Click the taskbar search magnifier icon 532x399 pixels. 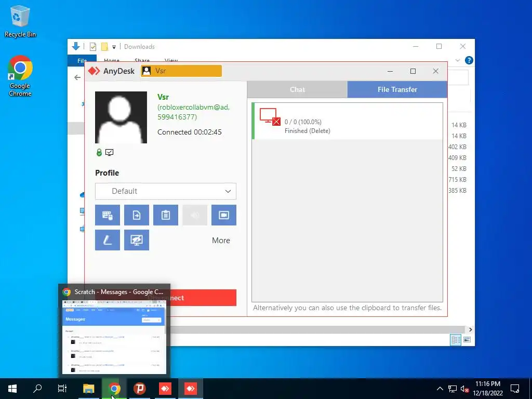(37, 389)
